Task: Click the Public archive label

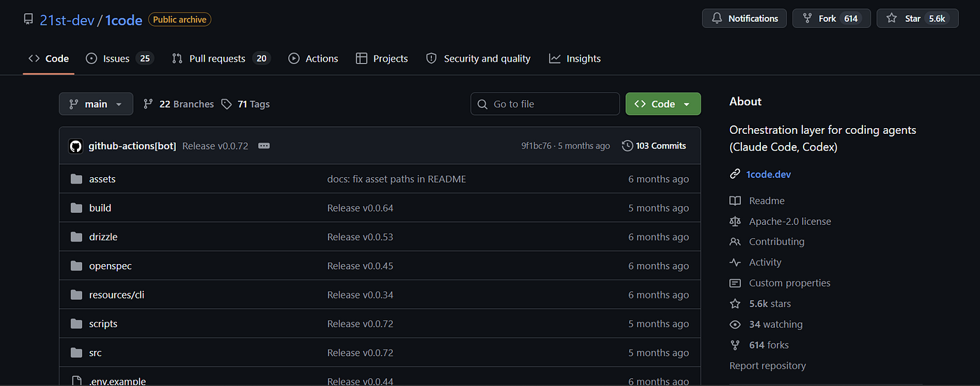Action: point(179,20)
